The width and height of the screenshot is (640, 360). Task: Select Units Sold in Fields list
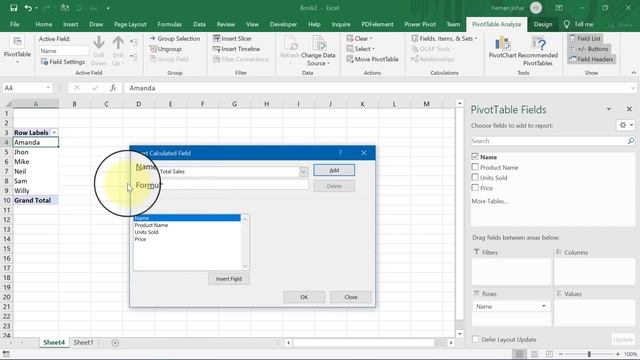tap(147, 232)
